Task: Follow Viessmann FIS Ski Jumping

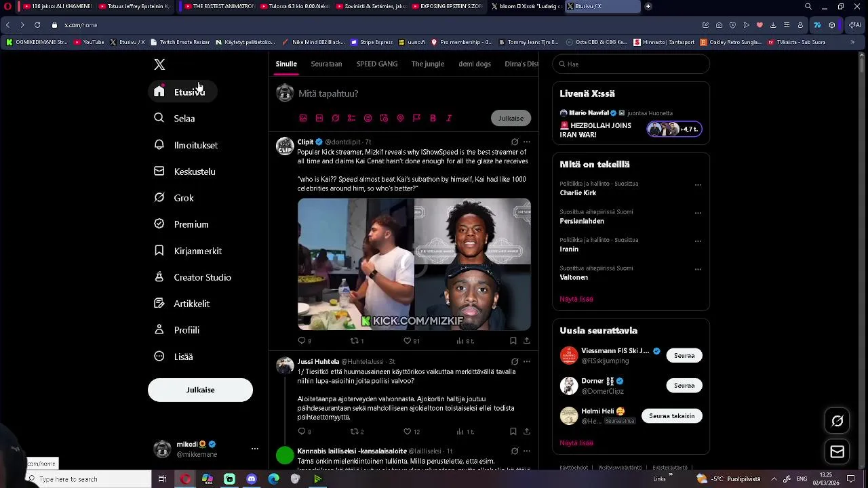Action: (684, 356)
